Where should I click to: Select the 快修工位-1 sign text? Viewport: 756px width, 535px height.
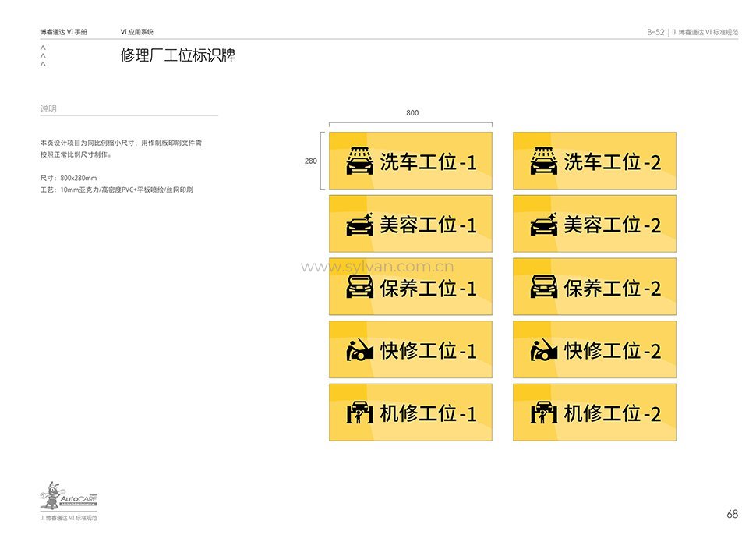pos(428,351)
